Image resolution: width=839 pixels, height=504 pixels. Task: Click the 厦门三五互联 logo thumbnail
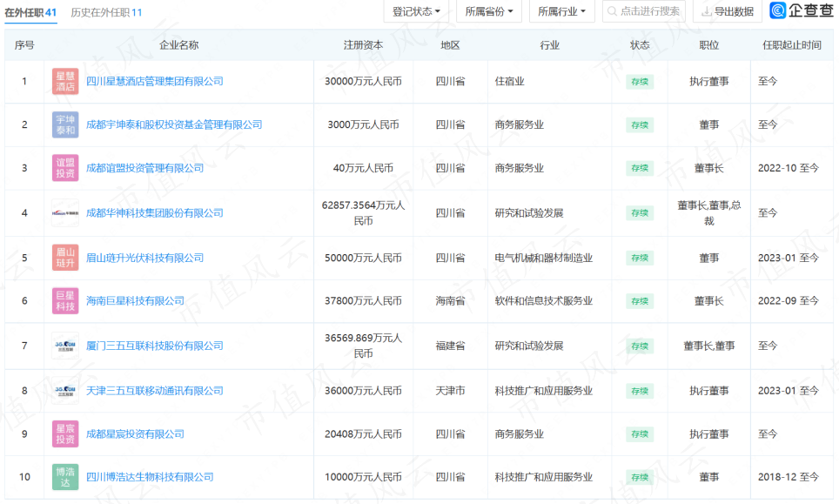pos(65,346)
